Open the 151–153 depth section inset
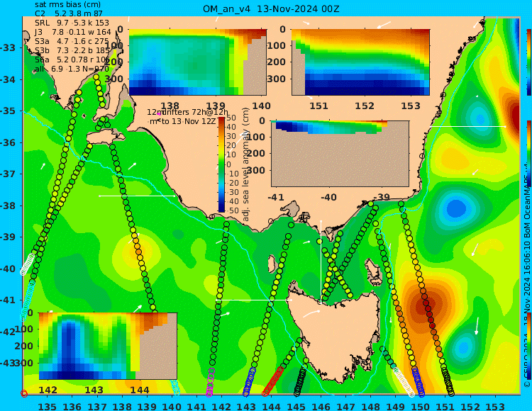 [360, 62]
